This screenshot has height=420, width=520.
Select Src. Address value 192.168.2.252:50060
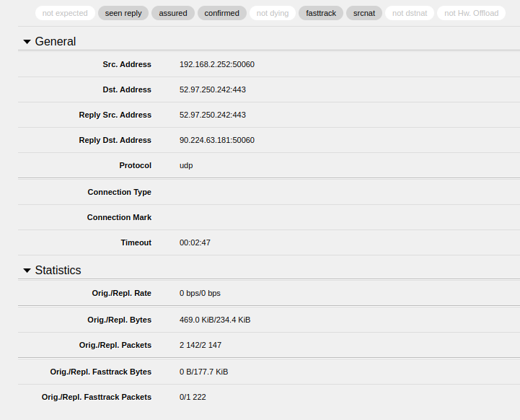tap(217, 64)
